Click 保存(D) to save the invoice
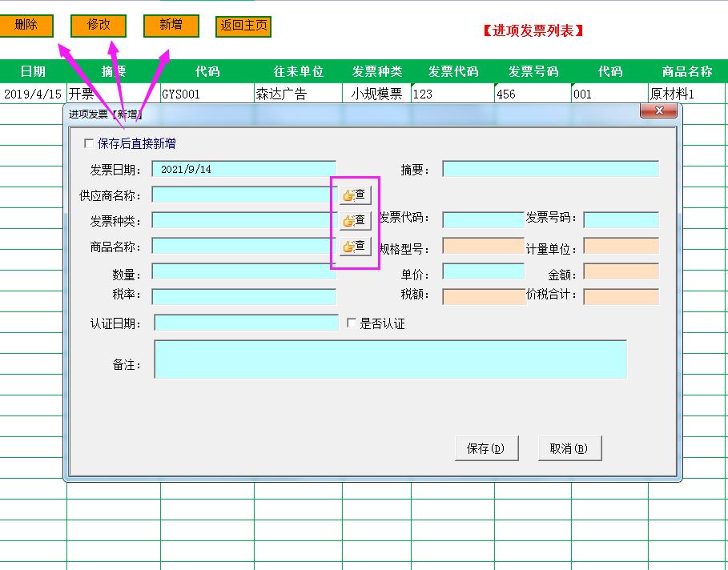 489,448
